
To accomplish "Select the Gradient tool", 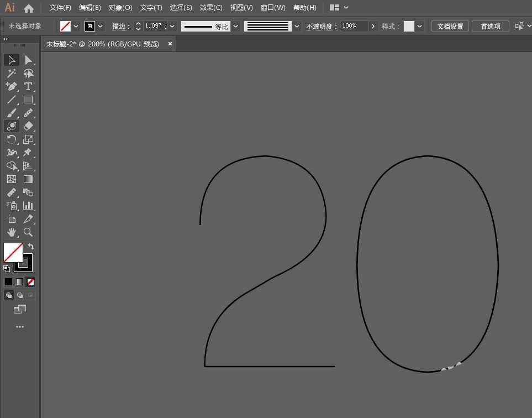I will tap(28, 179).
